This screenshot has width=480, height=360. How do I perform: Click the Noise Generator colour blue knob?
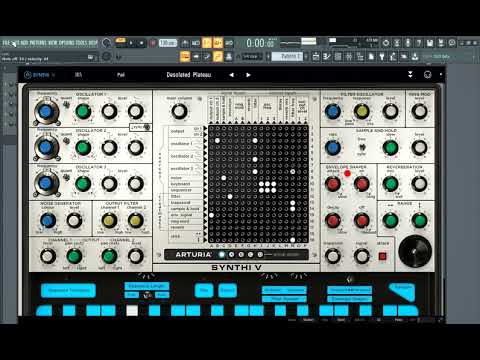tap(48, 220)
